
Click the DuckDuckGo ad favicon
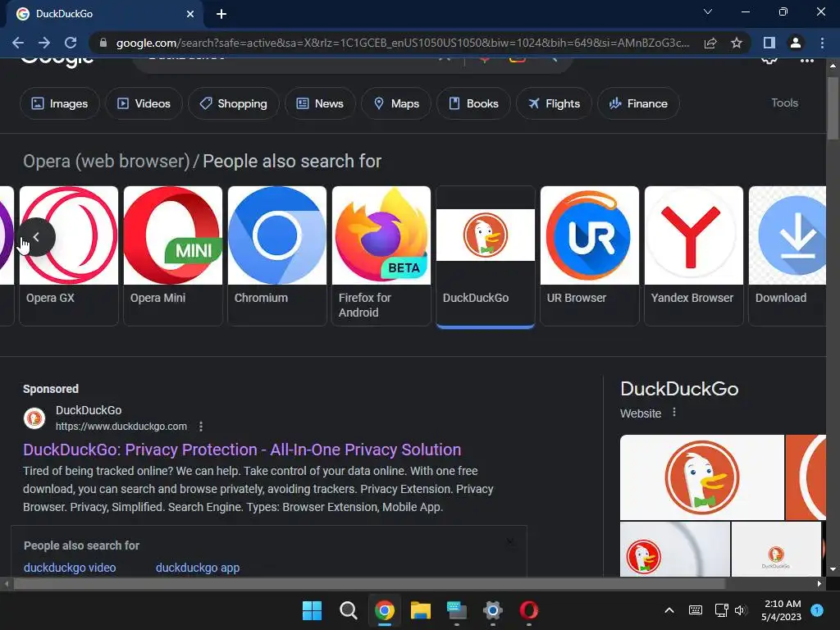point(34,418)
